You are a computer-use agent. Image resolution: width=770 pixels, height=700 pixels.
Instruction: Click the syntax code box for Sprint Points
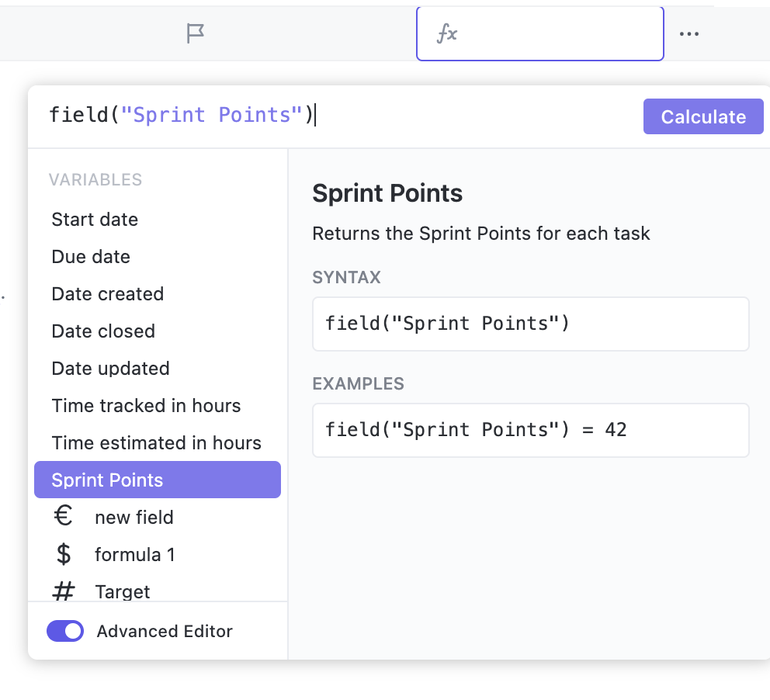pyautogui.click(x=530, y=324)
